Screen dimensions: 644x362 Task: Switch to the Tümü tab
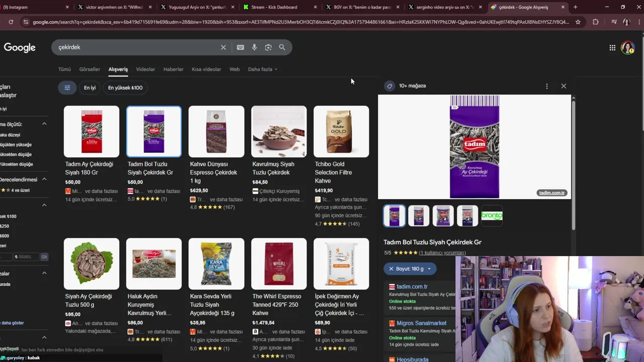point(64,69)
